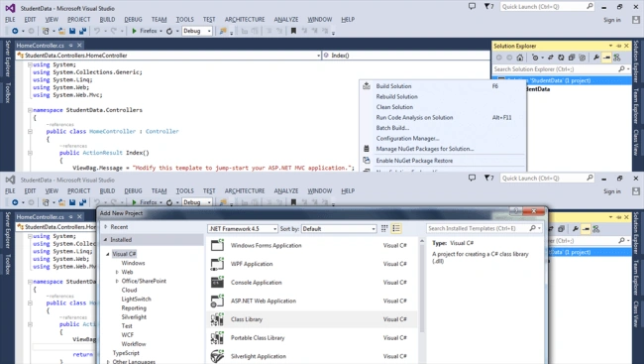Toggle pin on bottom HomeController.cs tab
This screenshot has height=364, width=644.
pos(71,217)
